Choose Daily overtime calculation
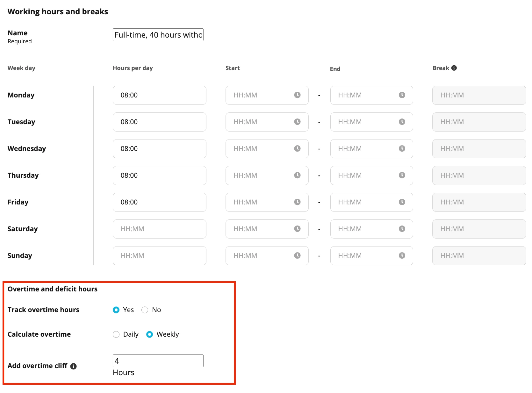The image size is (532, 393). 116,334
